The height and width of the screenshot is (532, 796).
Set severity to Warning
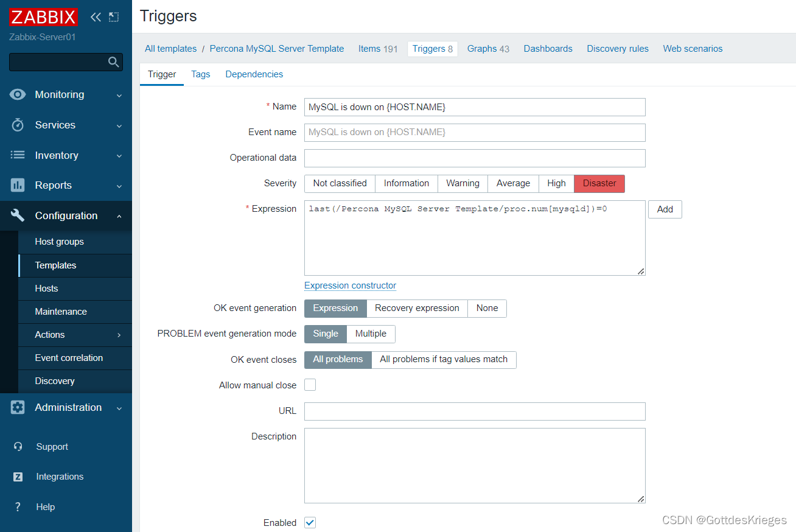[463, 184]
